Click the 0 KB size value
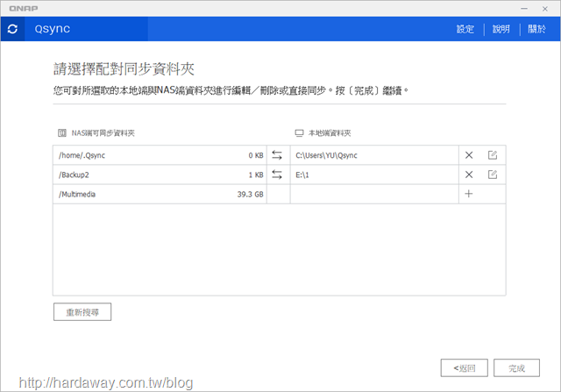561x392 pixels. (x=256, y=155)
